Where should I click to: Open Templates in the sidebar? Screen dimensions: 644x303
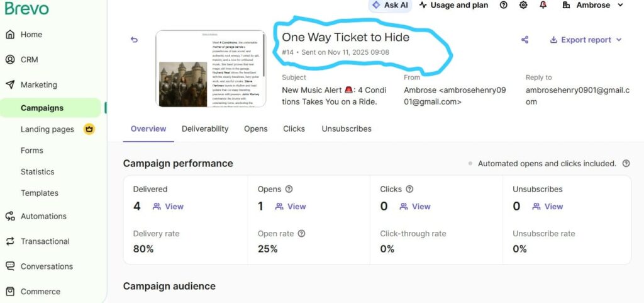(x=40, y=193)
